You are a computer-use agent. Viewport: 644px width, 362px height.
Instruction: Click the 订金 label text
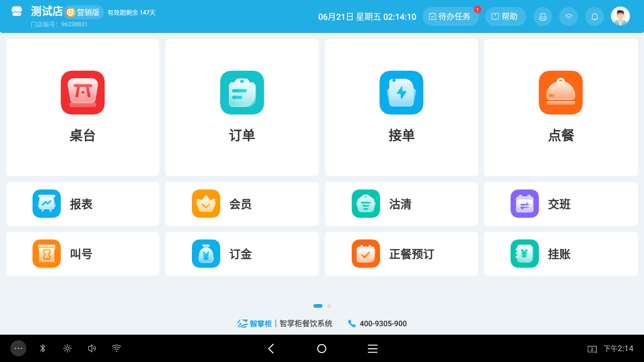coord(240,254)
